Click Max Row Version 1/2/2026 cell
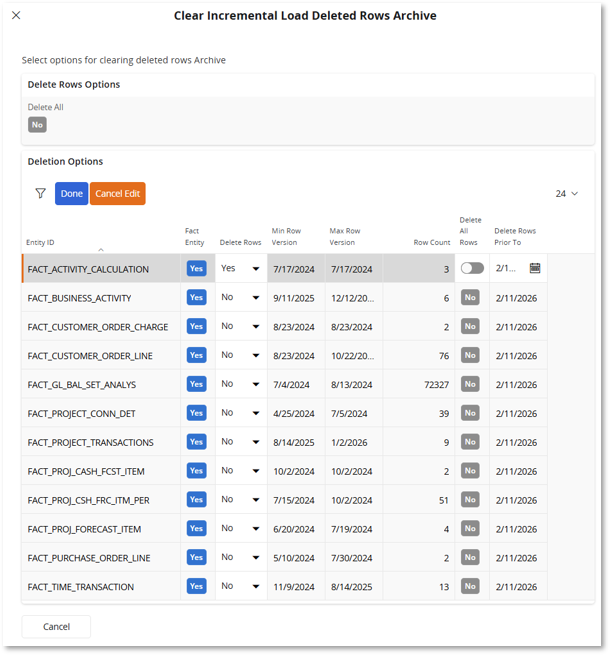Screen dimensions: 610x655 (x=354, y=442)
